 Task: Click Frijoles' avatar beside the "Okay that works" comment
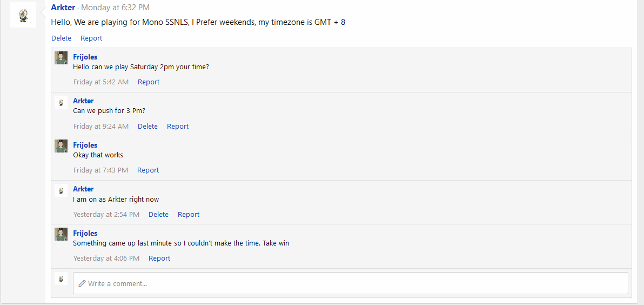click(x=61, y=146)
